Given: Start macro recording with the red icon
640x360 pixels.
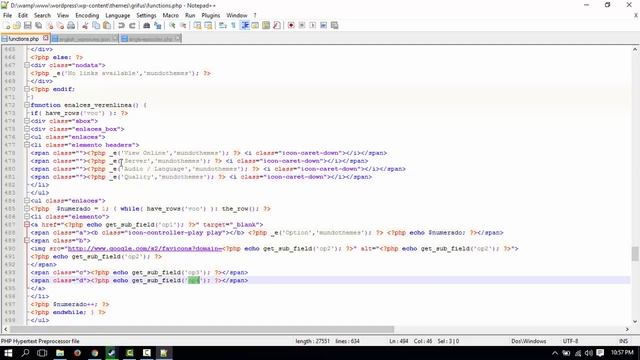Looking at the screenshot, I should tap(291, 25).
